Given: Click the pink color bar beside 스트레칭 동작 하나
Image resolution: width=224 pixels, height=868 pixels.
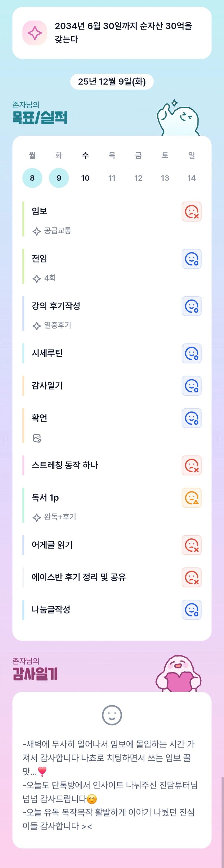Looking at the screenshot, I should tap(23, 465).
